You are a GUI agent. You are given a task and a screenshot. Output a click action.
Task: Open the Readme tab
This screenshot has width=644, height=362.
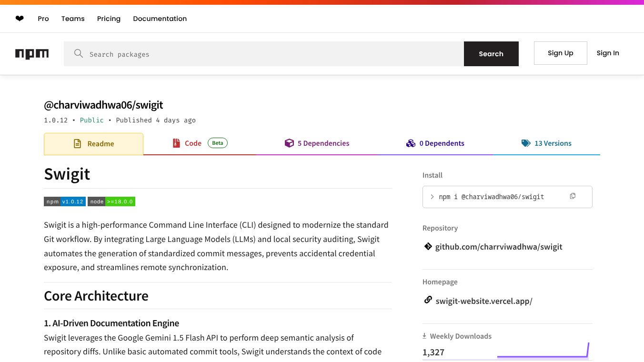pos(94,144)
